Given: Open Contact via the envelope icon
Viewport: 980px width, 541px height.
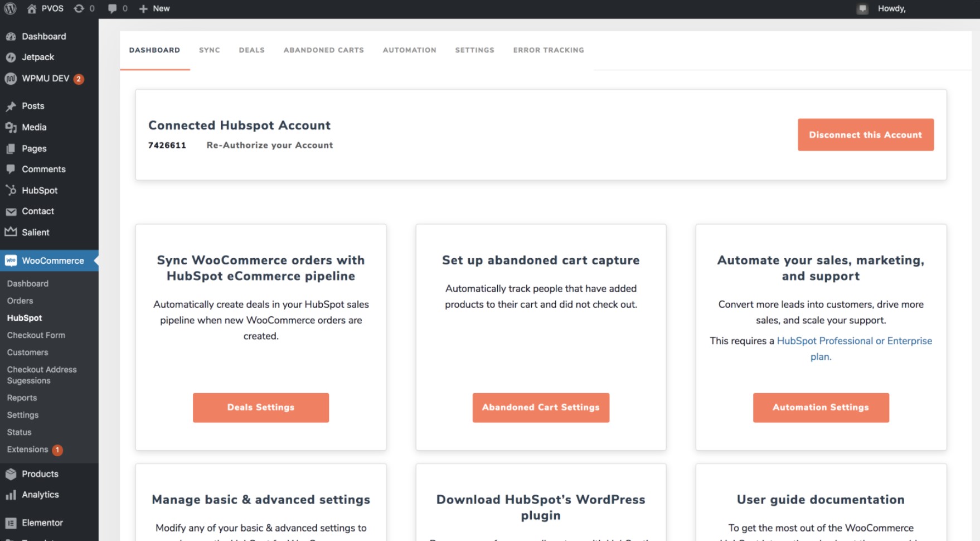Looking at the screenshot, I should [x=11, y=211].
